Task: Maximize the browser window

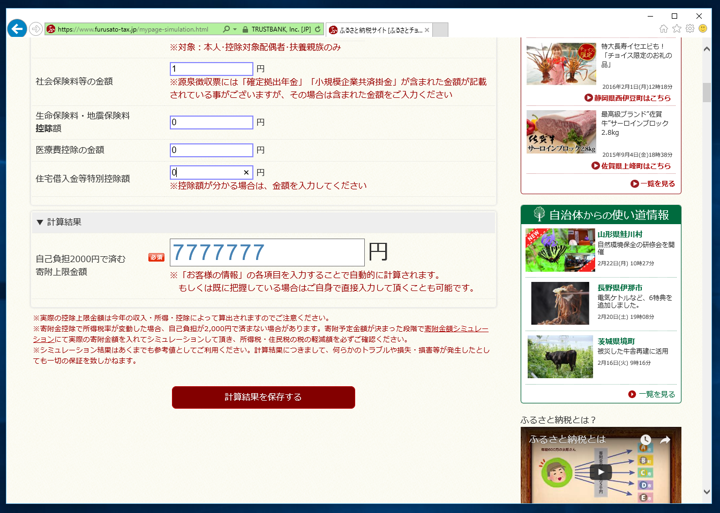Action: point(674,16)
